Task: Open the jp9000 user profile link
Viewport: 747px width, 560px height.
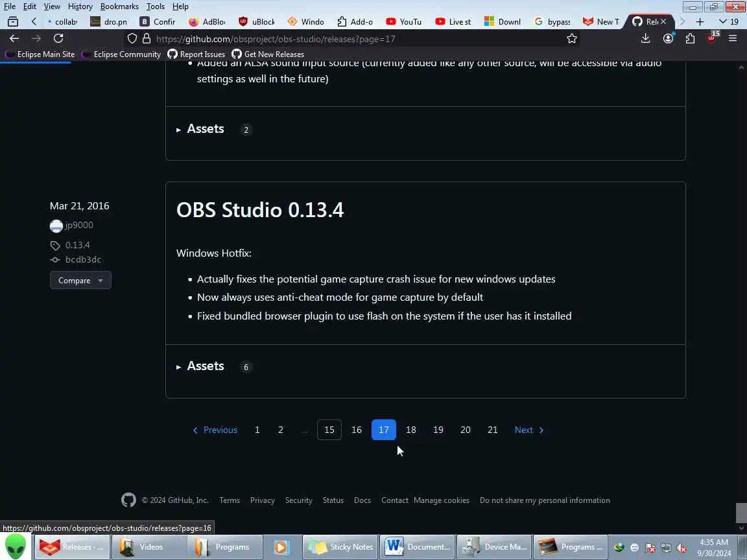Action: tap(79, 226)
